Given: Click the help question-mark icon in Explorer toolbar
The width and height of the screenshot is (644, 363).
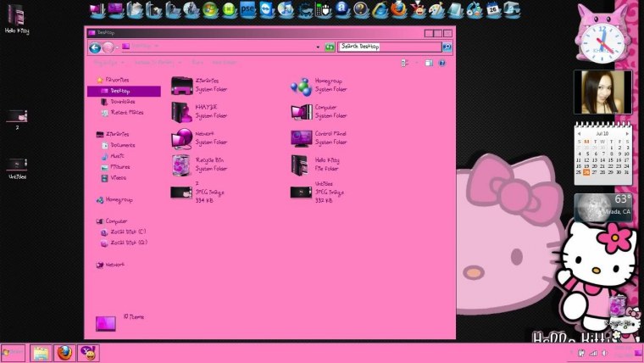Looking at the screenshot, I should [441, 63].
